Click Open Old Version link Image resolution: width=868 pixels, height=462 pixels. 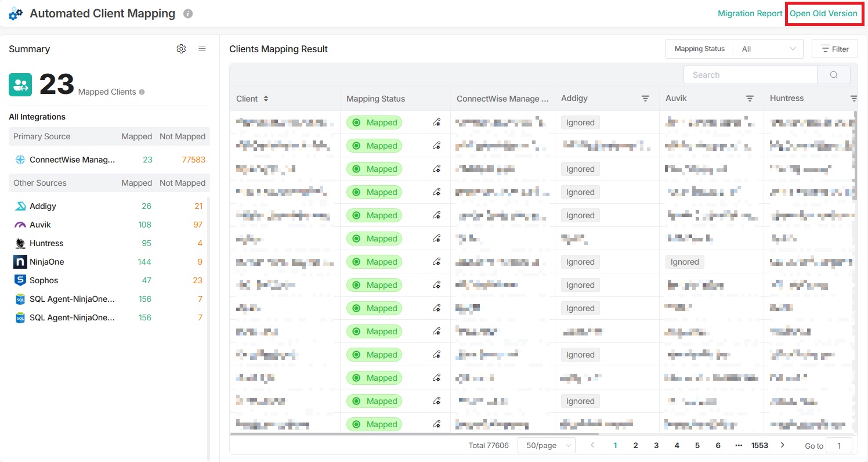tap(823, 13)
